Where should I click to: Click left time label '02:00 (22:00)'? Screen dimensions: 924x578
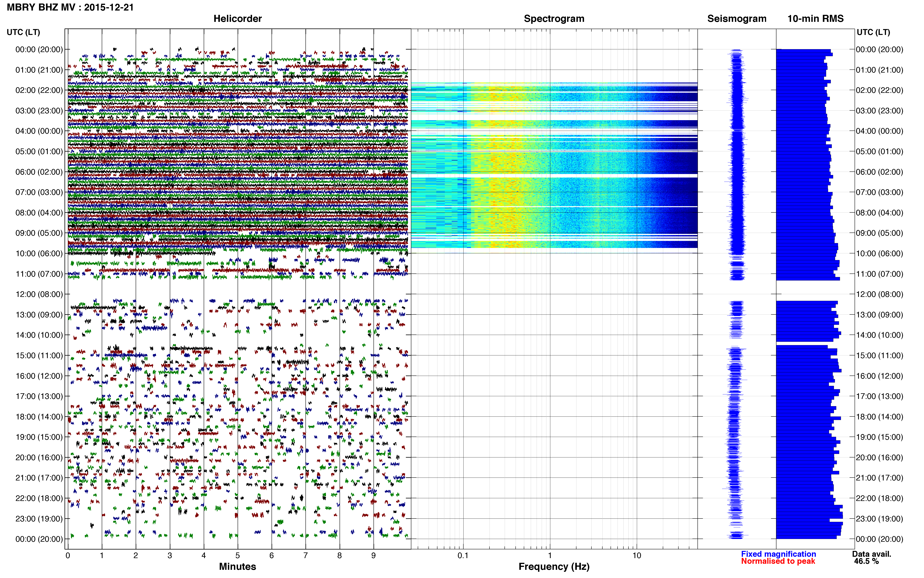39,90
